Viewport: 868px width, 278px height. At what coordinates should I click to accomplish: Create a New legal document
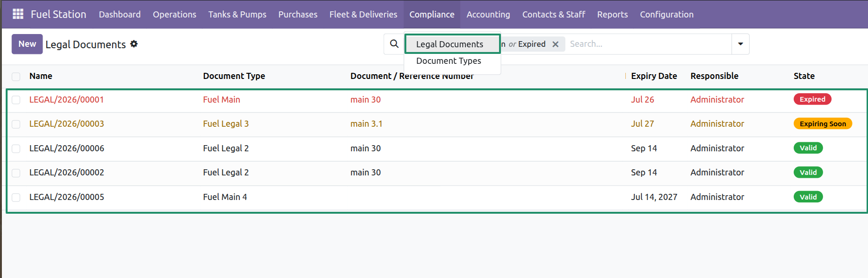[27, 44]
